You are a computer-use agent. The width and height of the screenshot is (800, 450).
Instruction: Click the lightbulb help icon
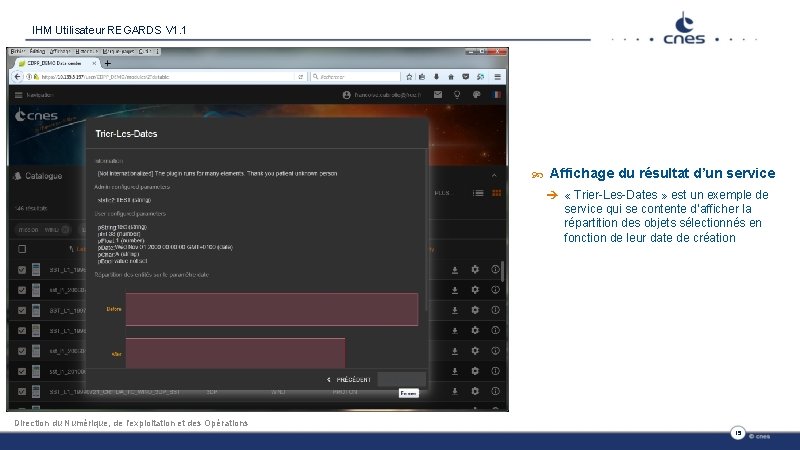tap(457, 94)
